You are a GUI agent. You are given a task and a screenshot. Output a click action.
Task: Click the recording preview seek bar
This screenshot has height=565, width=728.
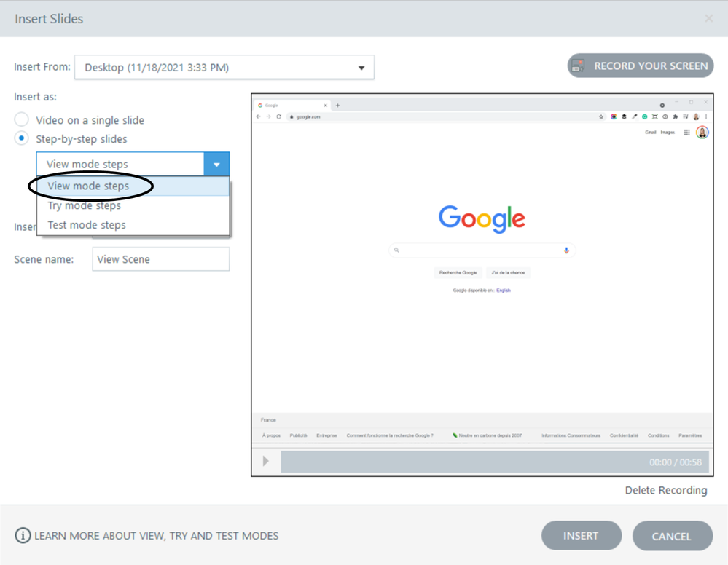[x=495, y=462]
